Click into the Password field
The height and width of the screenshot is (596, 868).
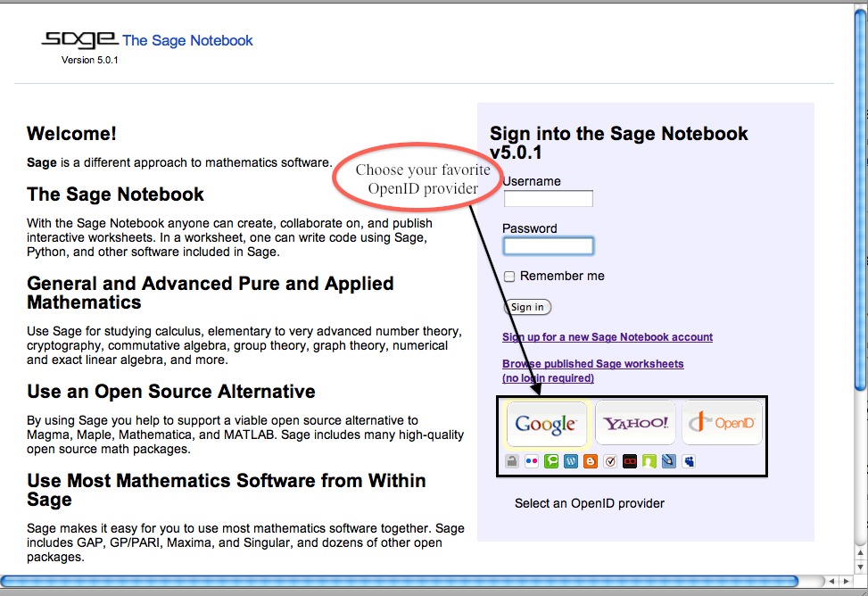pos(548,246)
